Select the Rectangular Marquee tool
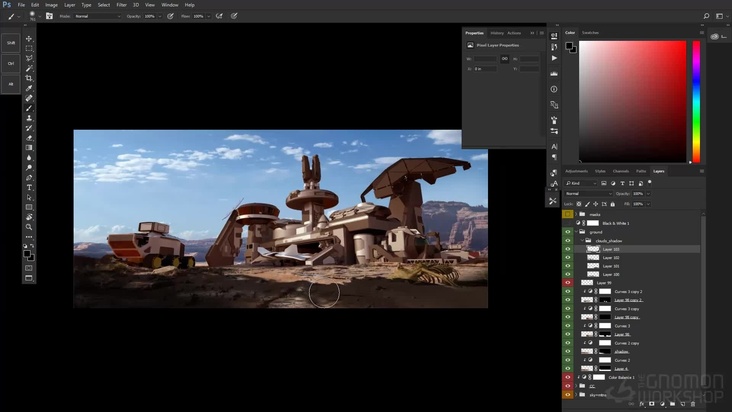Viewport: 732px width, 412px height. coord(29,48)
